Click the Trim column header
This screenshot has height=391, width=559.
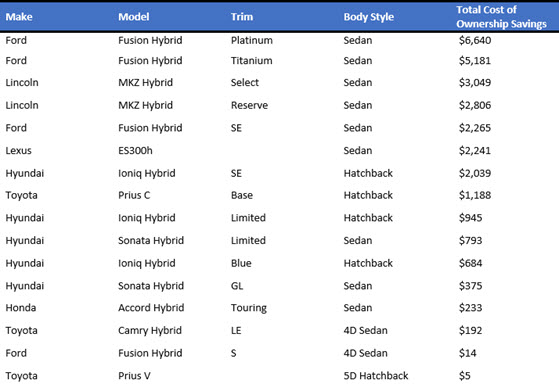pyautogui.click(x=242, y=17)
